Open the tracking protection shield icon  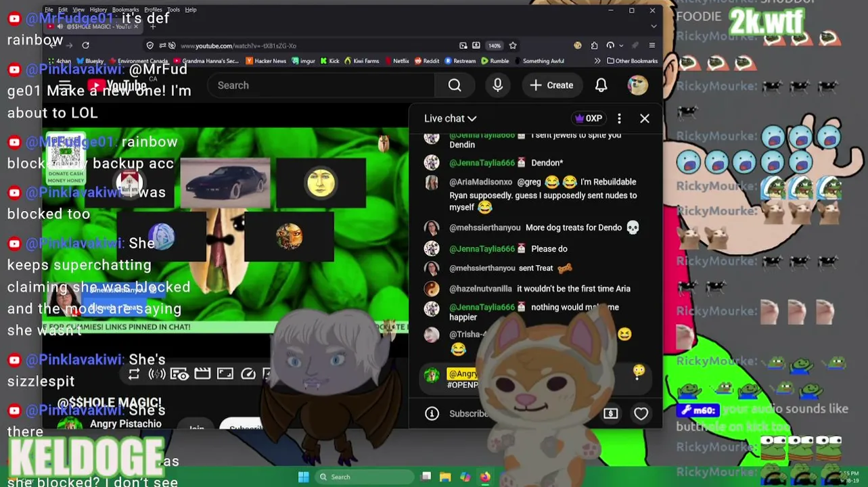tap(150, 45)
